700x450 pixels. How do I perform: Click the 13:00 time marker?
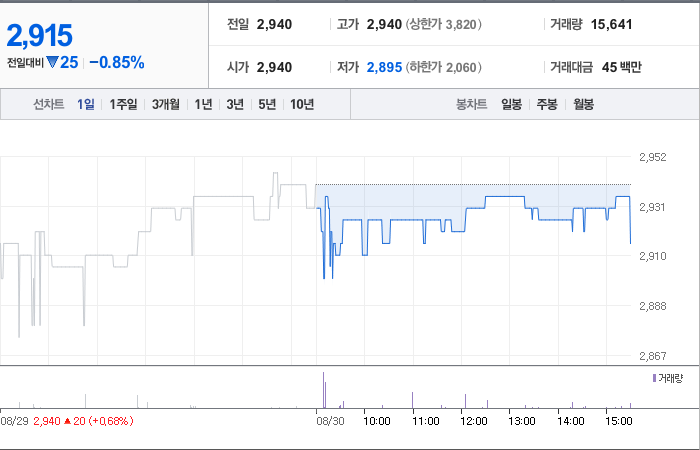(522, 421)
